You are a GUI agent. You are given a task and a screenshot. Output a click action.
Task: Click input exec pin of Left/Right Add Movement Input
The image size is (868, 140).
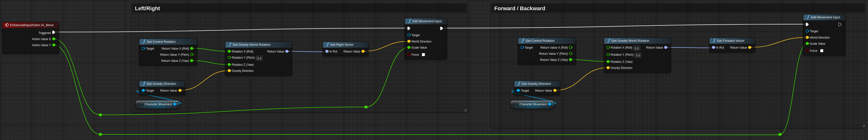[x=409, y=28]
